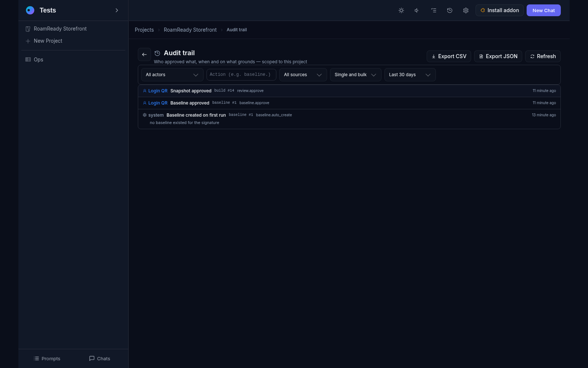588x368 pixels.
Task: Click the Tests app logo
Action: click(30, 10)
